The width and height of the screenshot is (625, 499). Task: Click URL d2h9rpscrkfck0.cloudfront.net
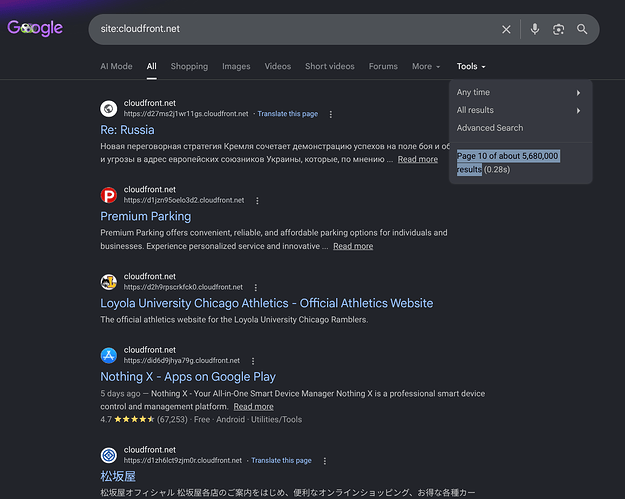coord(183,287)
